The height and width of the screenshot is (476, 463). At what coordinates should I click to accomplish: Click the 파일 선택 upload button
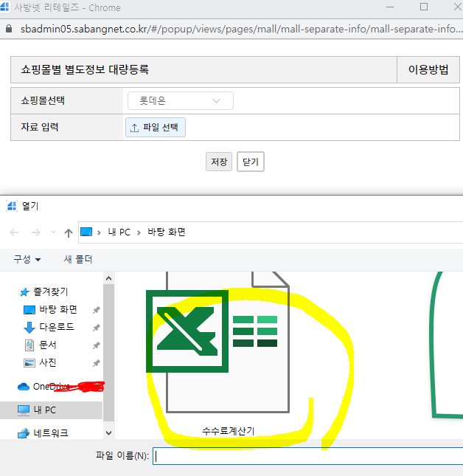tap(156, 127)
